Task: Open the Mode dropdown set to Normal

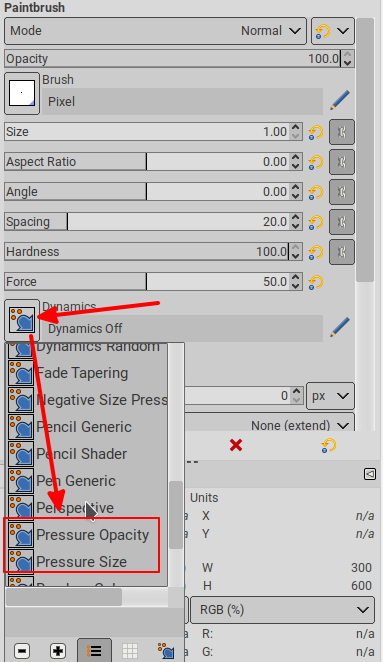Action: click(155, 31)
